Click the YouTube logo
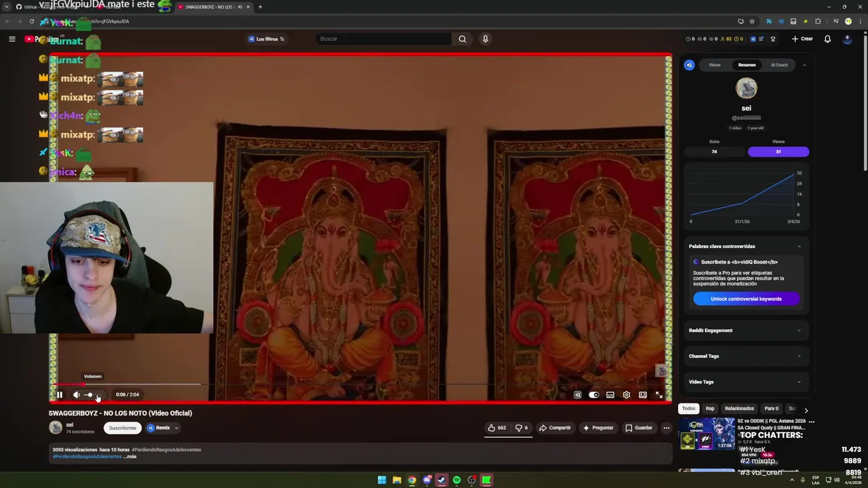 point(41,39)
